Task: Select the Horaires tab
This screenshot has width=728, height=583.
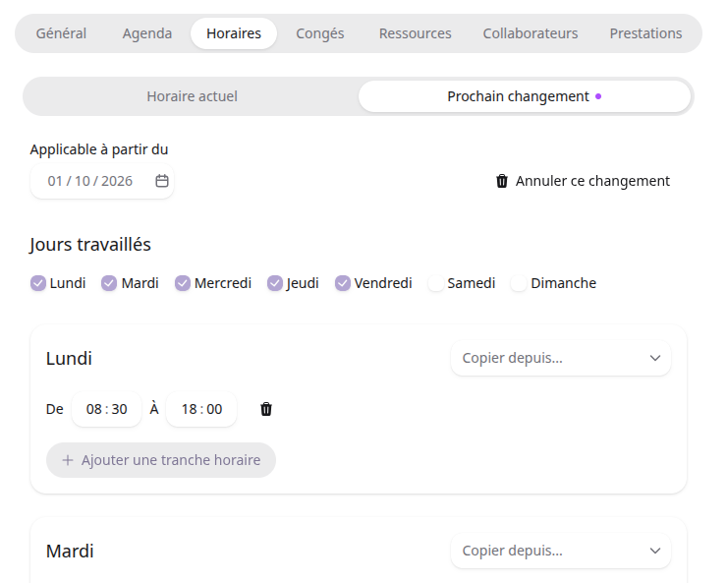Action: (x=234, y=33)
